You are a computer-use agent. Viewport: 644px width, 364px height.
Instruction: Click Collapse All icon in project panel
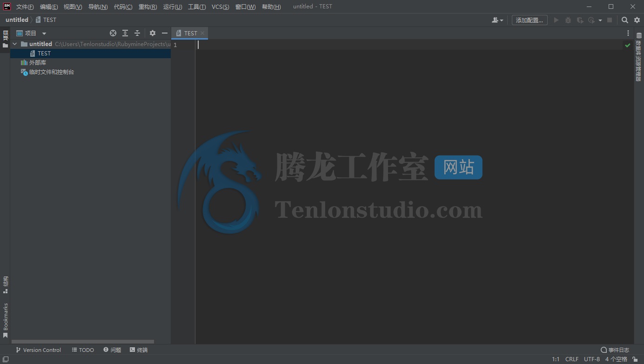click(x=137, y=33)
